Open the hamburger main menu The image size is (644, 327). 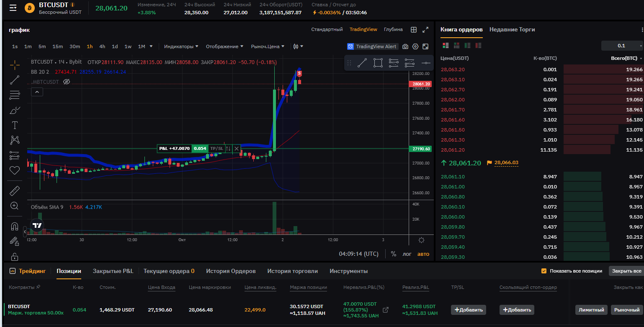pyautogui.click(x=13, y=8)
